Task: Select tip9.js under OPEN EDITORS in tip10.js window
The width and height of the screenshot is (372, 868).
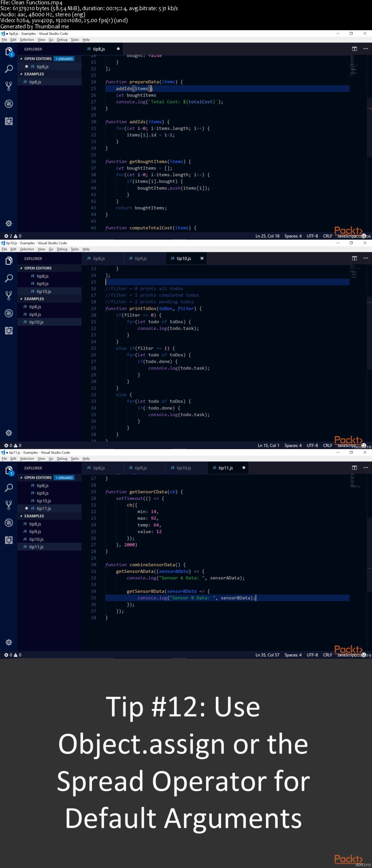Action: [x=49, y=284]
